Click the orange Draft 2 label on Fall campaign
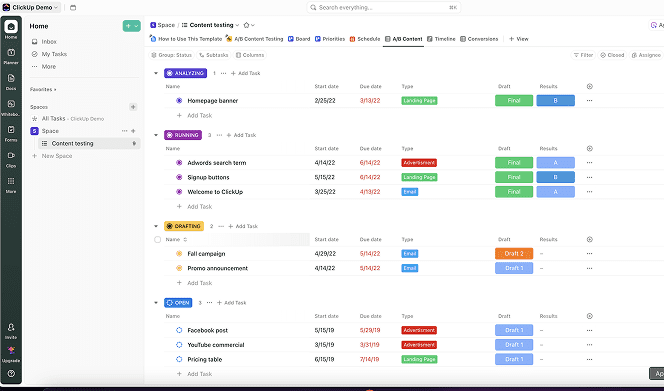Image resolution: width=664 pixels, height=391 pixels. 514,254
